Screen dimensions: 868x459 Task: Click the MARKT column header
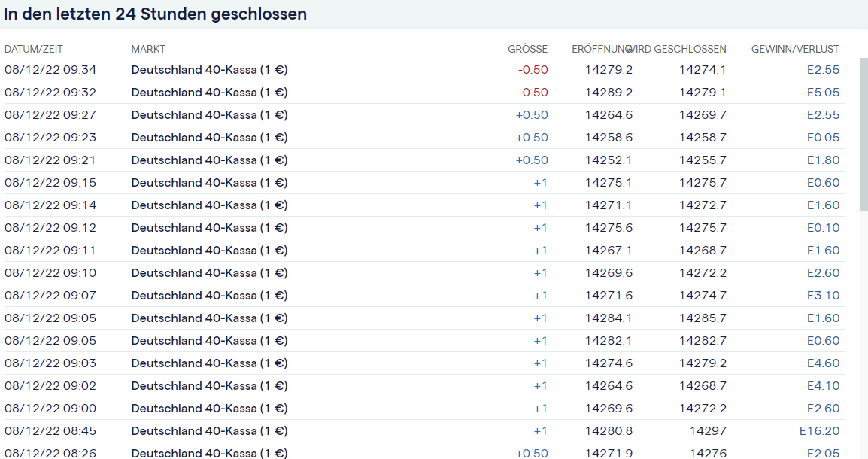click(148, 49)
